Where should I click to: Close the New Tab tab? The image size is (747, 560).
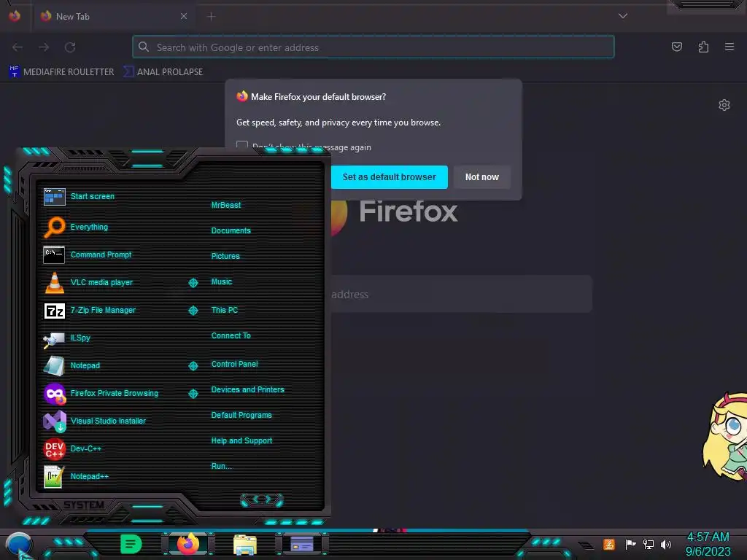click(x=184, y=16)
